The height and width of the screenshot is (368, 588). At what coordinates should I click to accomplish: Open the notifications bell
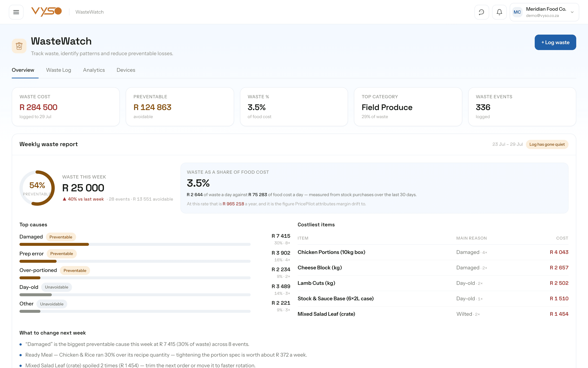point(499,12)
